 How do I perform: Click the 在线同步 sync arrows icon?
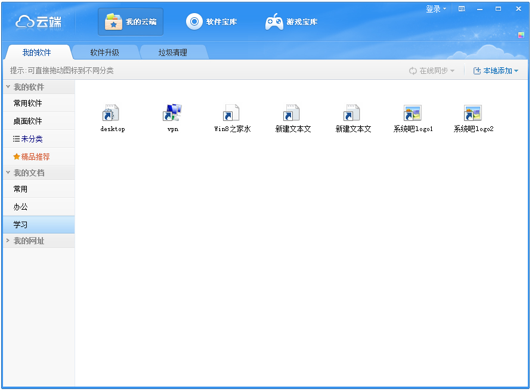pyautogui.click(x=413, y=71)
